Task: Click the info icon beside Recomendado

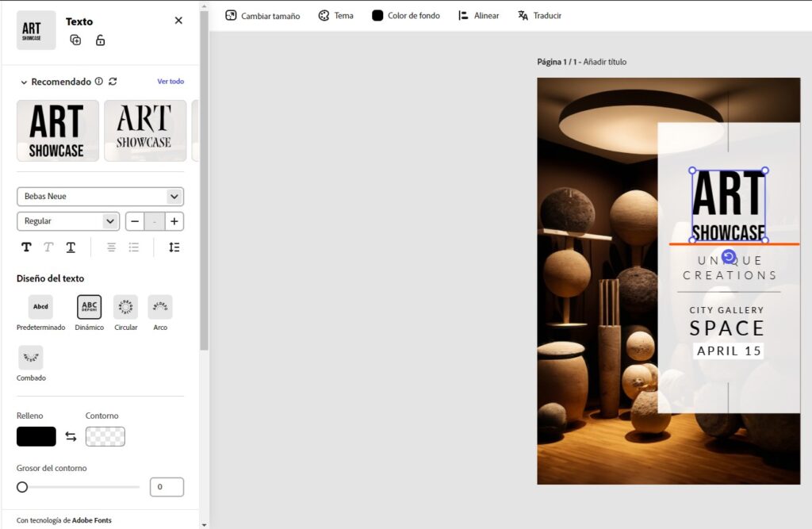Action: (99, 82)
